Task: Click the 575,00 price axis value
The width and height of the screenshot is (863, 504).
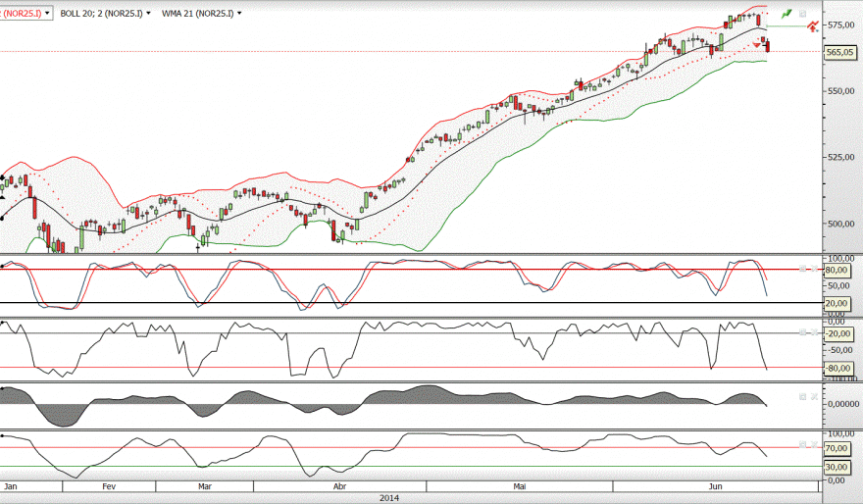Action: 841,25
